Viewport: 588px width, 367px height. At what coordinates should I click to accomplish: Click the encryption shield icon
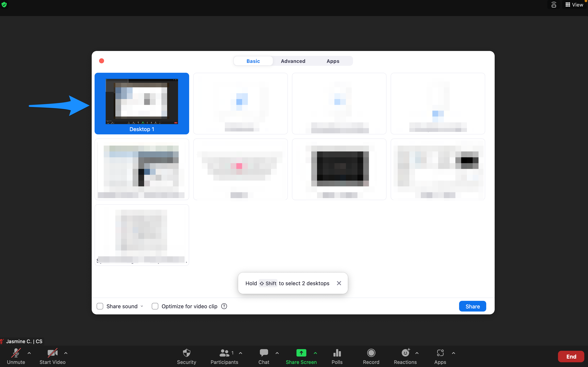(x=4, y=5)
